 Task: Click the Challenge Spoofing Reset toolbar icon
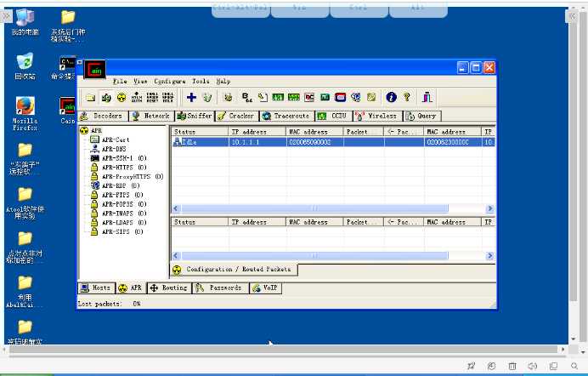152,98
